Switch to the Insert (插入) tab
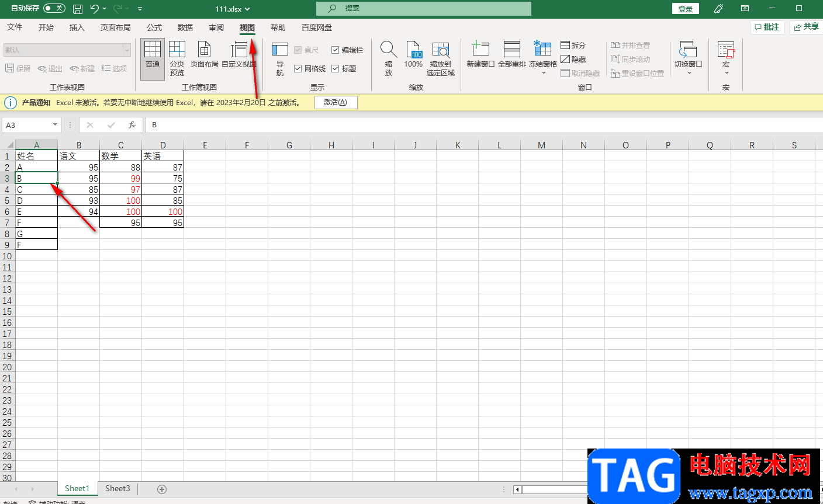The height and width of the screenshot is (504, 823). coord(77,27)
